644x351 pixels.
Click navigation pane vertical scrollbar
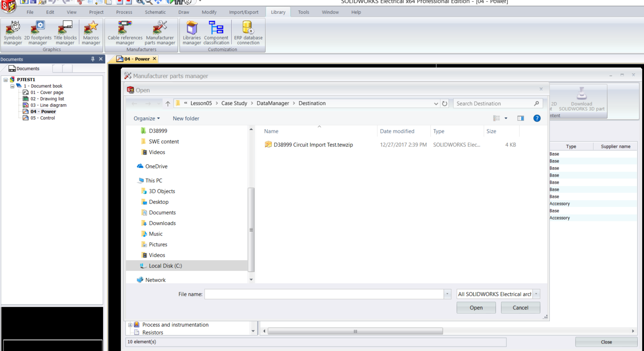(x=251, y=230)
